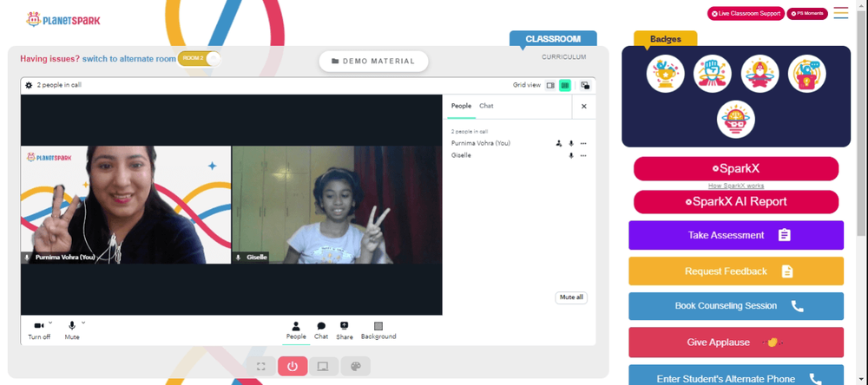Select the brain planet badge
The image size is (868, 385).
(736, 119)
